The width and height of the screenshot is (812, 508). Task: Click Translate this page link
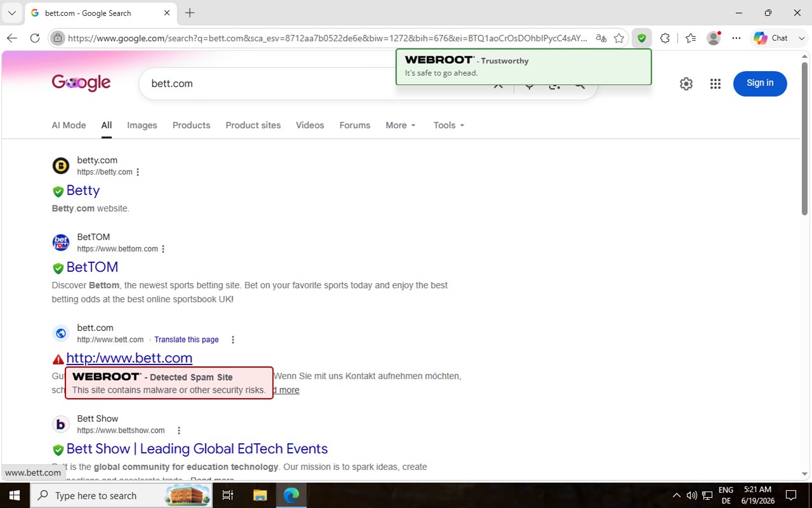187,340
